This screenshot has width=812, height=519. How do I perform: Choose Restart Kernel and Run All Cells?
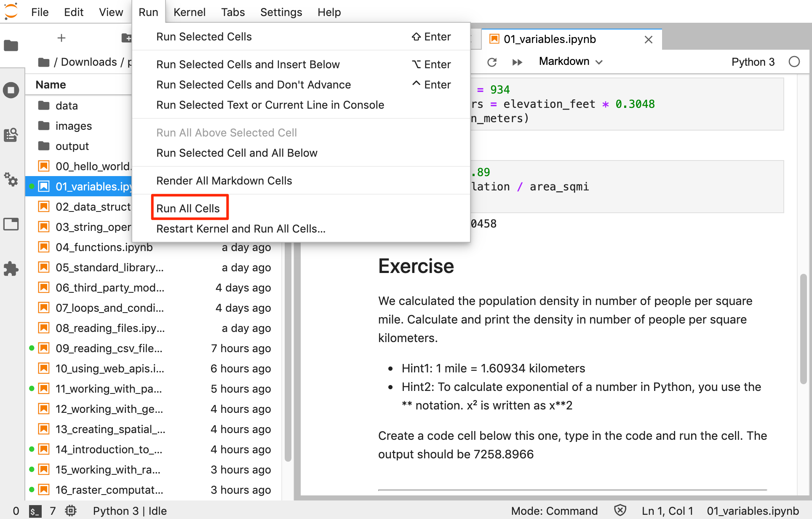pyautogui.click(x=240, y=229)
